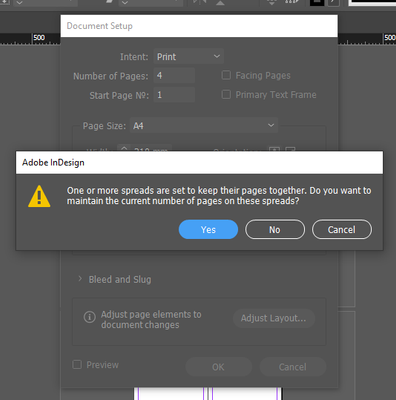Click the Document Setup title bar

199,26
